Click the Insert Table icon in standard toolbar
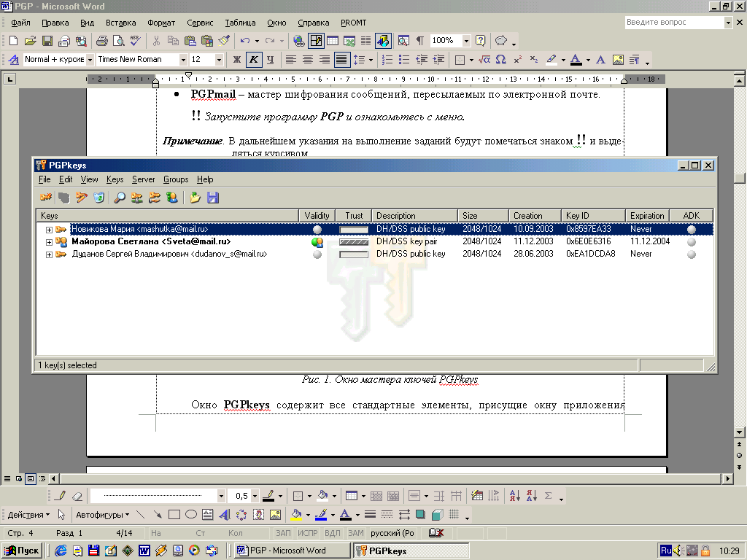 click(333, 41)
